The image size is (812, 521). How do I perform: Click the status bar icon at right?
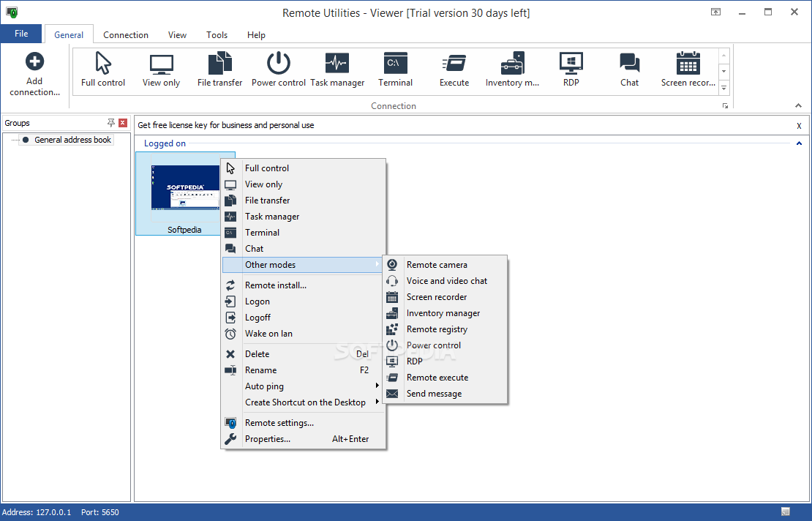click(786, 511)
